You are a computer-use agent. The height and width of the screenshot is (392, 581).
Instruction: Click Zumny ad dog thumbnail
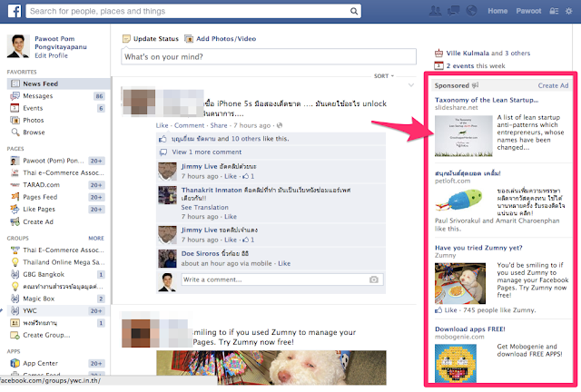click(460, 284)
